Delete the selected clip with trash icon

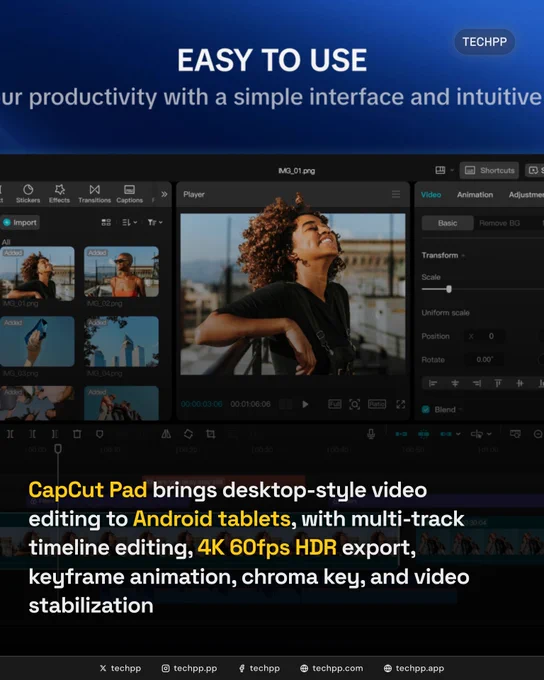click(77, 434)
